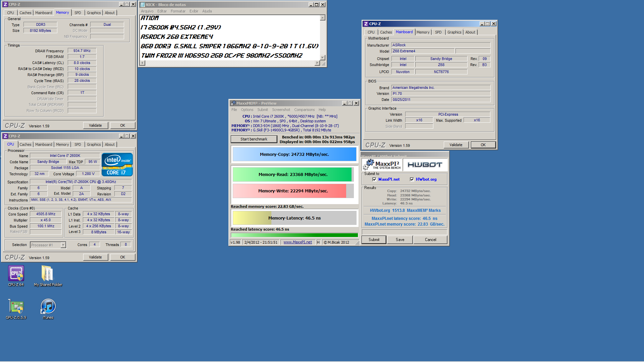This screenshot has width=644, height=362.
Task: Click the Notepad NICK window title icon
Action: coord(143,5)
